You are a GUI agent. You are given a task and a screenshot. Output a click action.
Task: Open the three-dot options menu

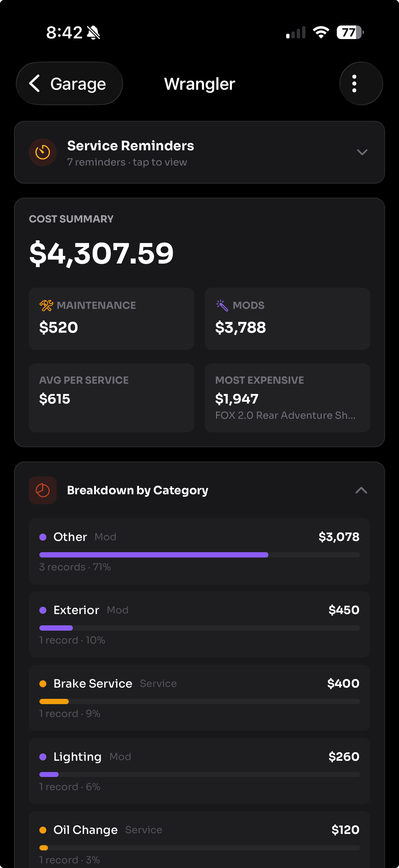click(354, 83)
